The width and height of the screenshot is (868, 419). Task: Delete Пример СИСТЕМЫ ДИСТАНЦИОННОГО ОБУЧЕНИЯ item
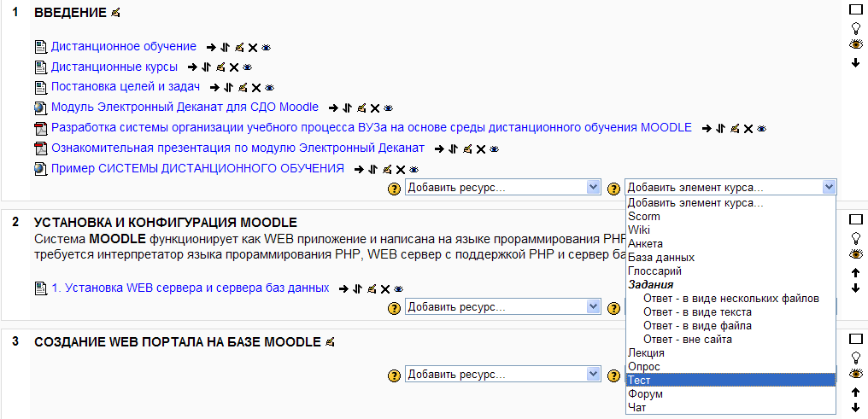400,170
